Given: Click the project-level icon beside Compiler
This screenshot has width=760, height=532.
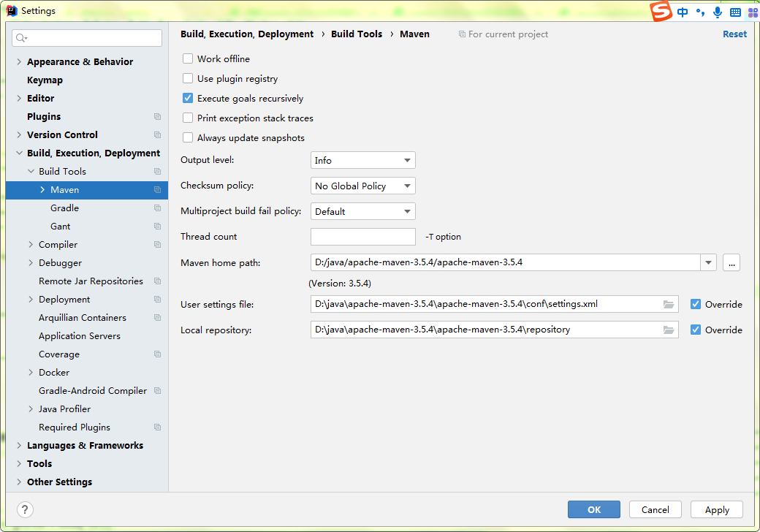Looking at the screenshot, I should point(158,245).
